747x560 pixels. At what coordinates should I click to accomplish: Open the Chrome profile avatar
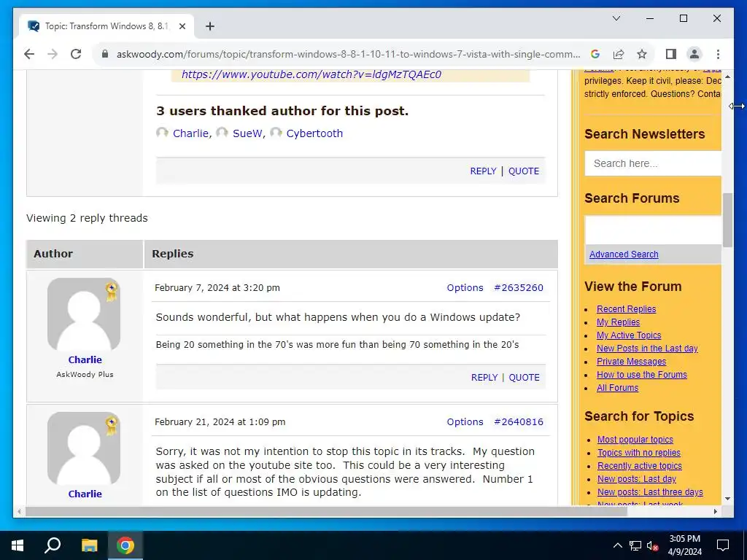coord(694,54)
